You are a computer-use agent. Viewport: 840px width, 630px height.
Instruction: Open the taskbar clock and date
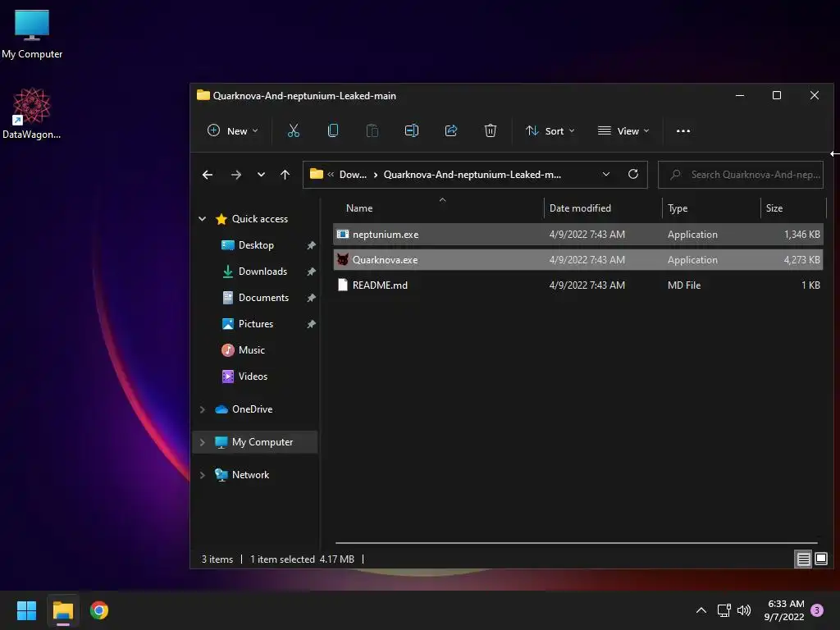(784, 610)
